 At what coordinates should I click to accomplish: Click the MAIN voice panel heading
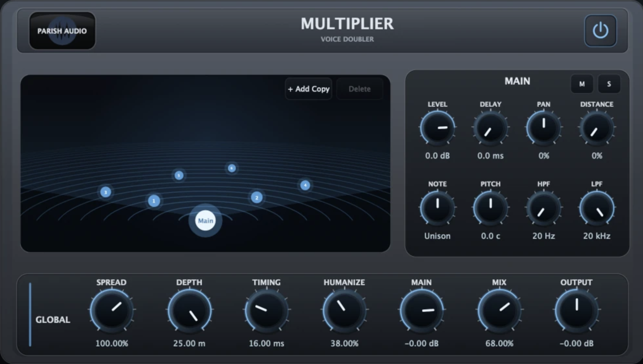[x=517, y=81]
